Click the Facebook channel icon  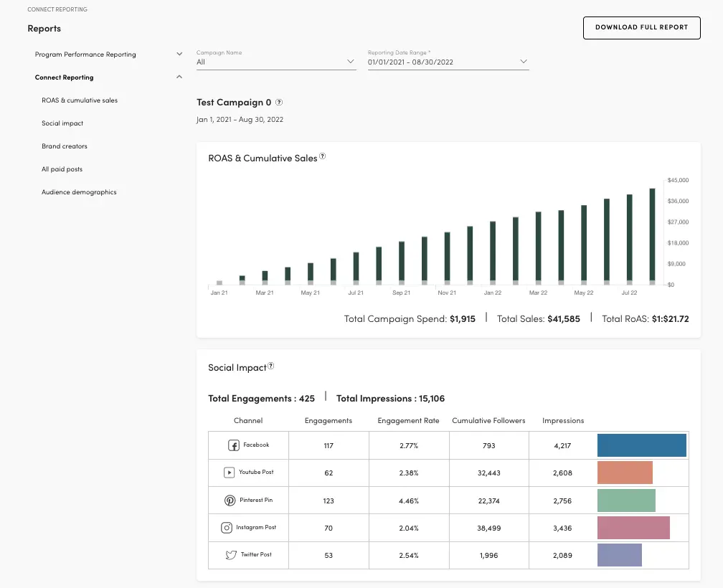pyautogui.click(x=233, y=445)
